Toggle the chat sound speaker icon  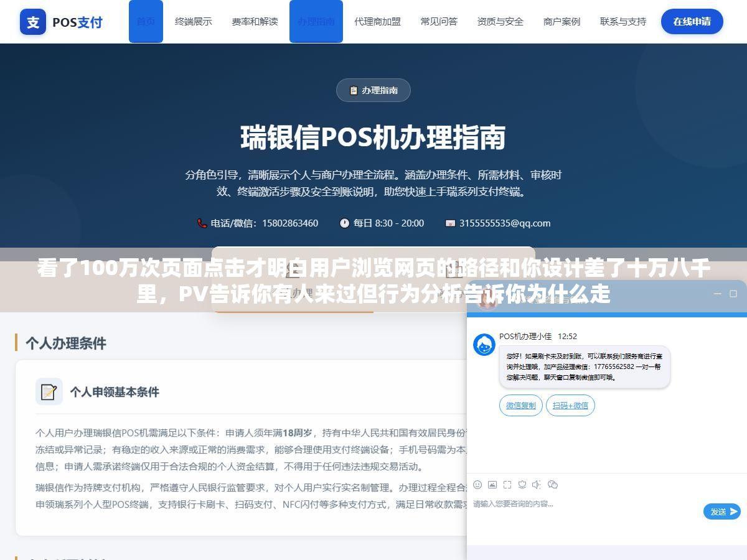point(537,484)
